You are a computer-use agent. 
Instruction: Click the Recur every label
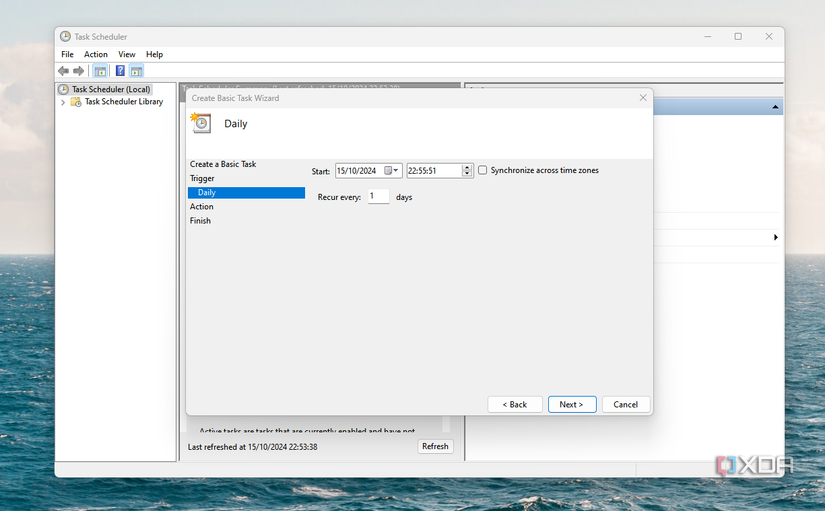tap(339, 197)
